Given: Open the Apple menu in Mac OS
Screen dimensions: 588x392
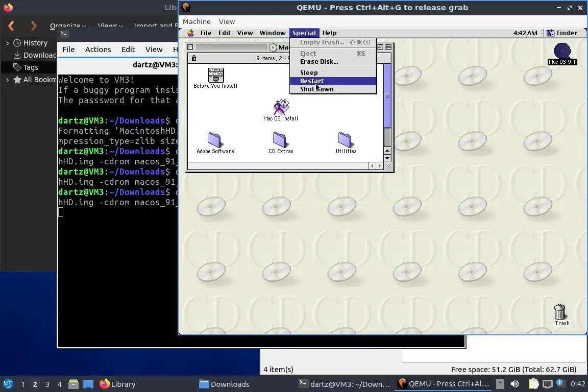Looking at the screenshot, I should pyautogui.click(x=190, y=33).
